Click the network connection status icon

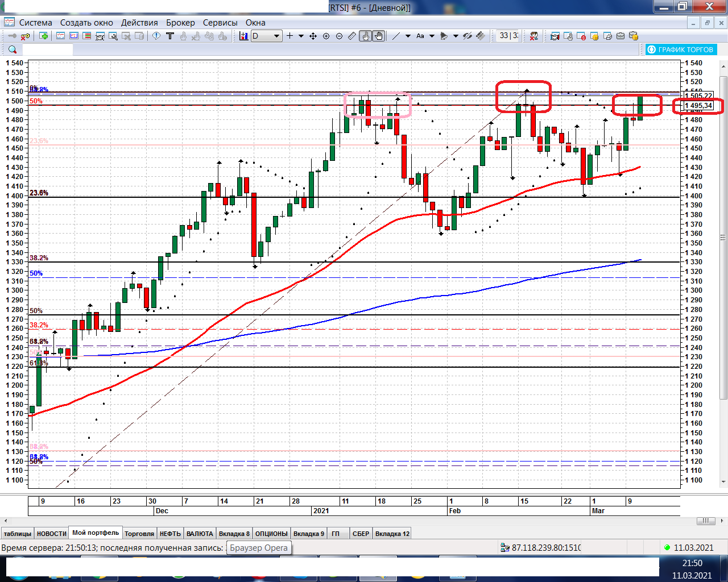(505, 547)
